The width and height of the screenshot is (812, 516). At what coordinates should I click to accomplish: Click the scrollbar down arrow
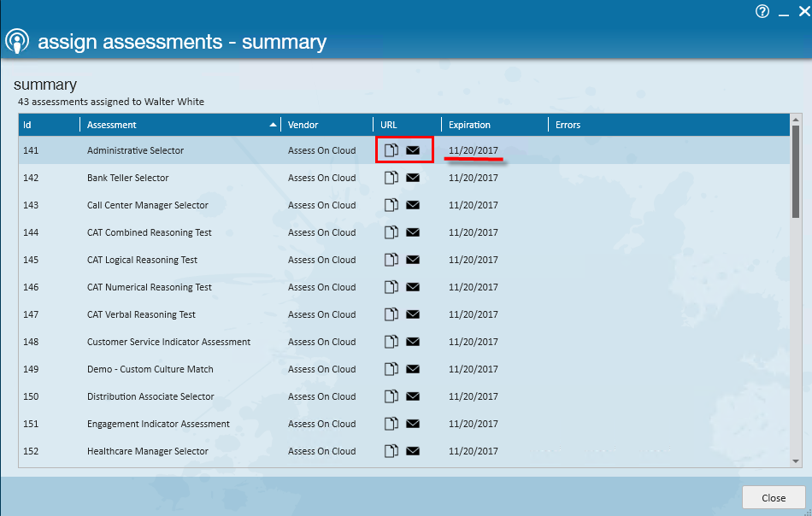point(796,461)
